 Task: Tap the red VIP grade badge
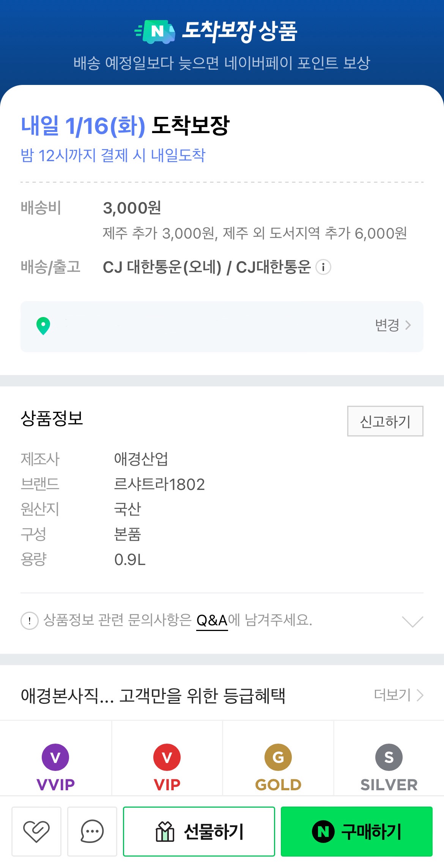click(167, 757)
